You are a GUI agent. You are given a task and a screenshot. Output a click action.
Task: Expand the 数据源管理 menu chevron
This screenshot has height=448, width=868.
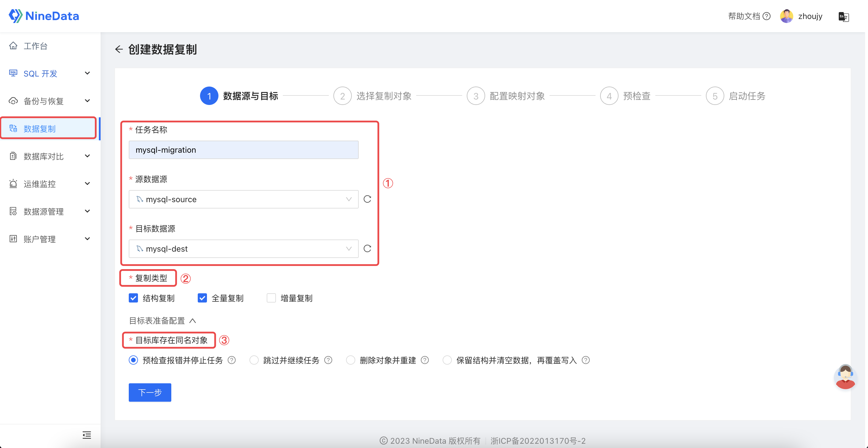pyautogui.click(x=87, y=211)
